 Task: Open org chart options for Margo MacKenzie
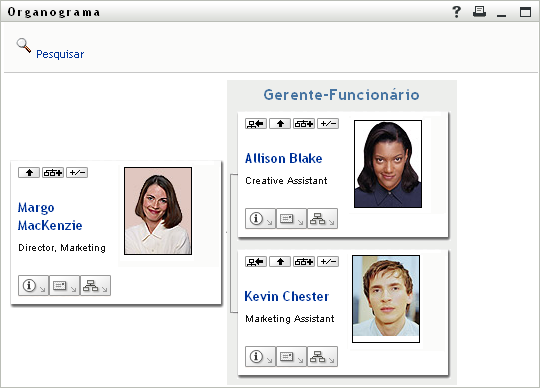click(95, 285)
